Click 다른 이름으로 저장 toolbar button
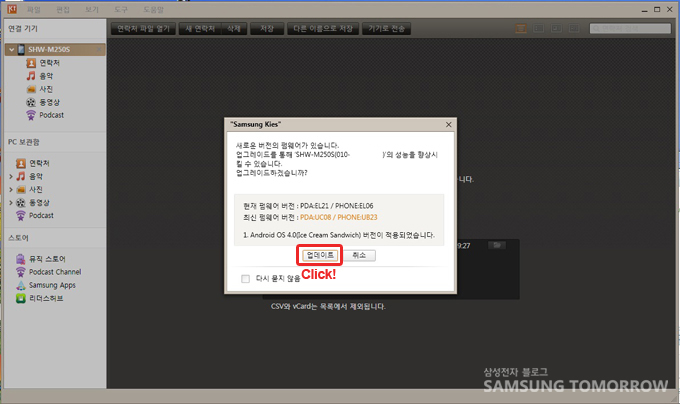This screenshot has height=404, width=680. pos(323,29)
